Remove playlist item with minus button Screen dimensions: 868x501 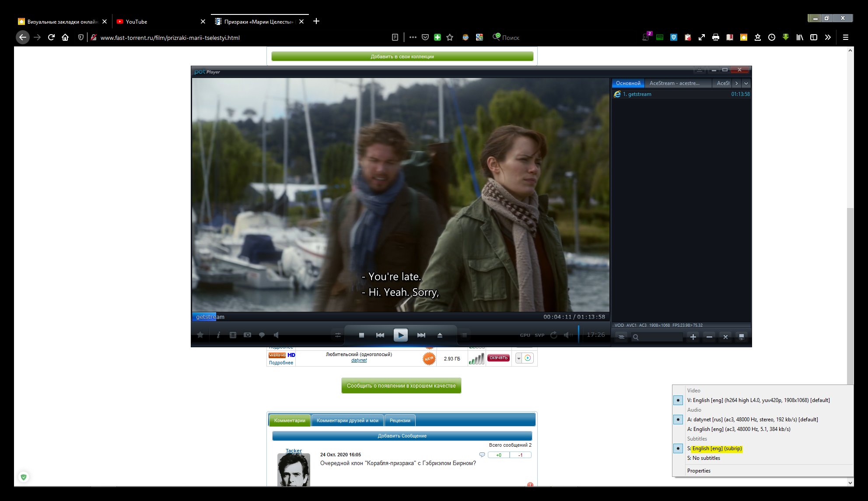click(x=709, y=337)
